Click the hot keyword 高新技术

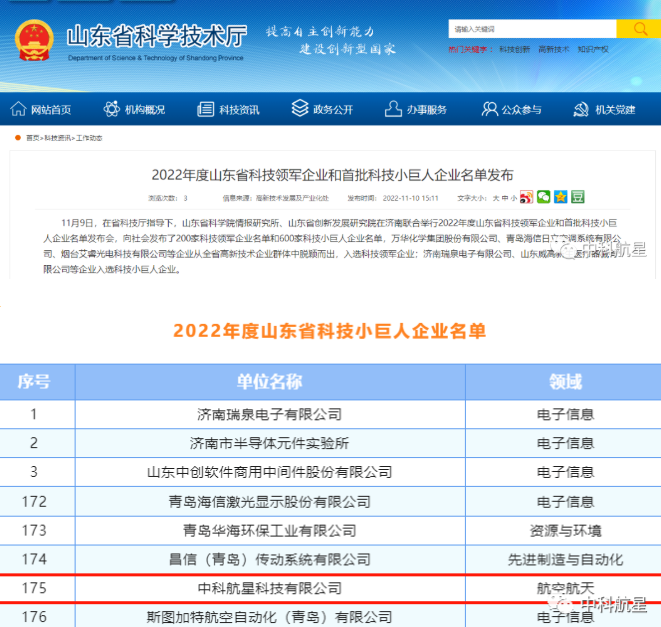click(x=554, y=49)
